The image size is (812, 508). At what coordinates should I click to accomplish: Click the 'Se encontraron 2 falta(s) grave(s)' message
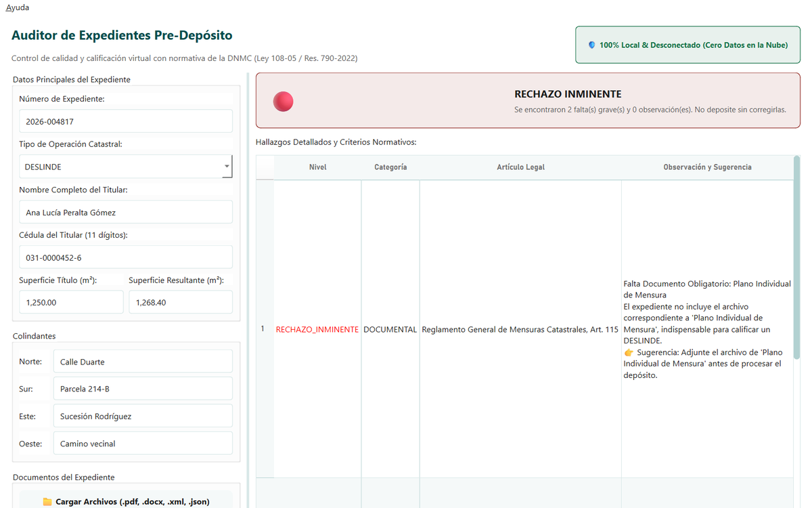[650, 109]
